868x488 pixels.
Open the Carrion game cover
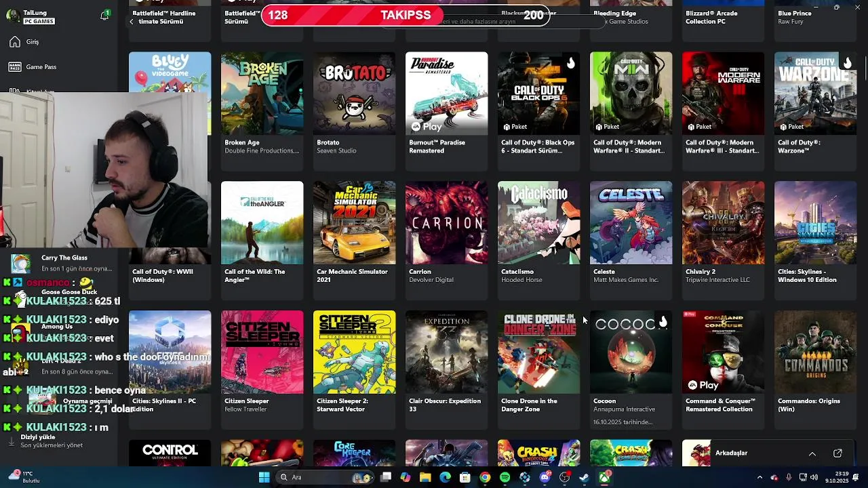tap(446, 223)
